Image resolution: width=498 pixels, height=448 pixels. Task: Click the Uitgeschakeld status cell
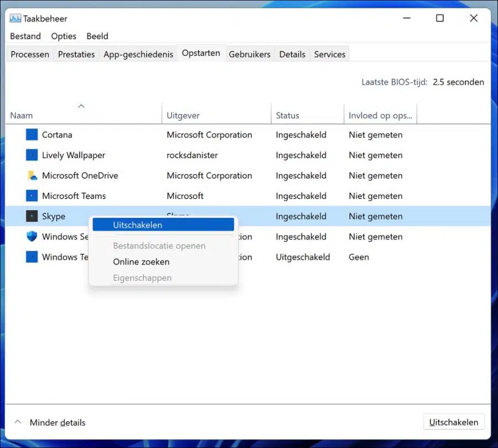(x=303, y=257)
